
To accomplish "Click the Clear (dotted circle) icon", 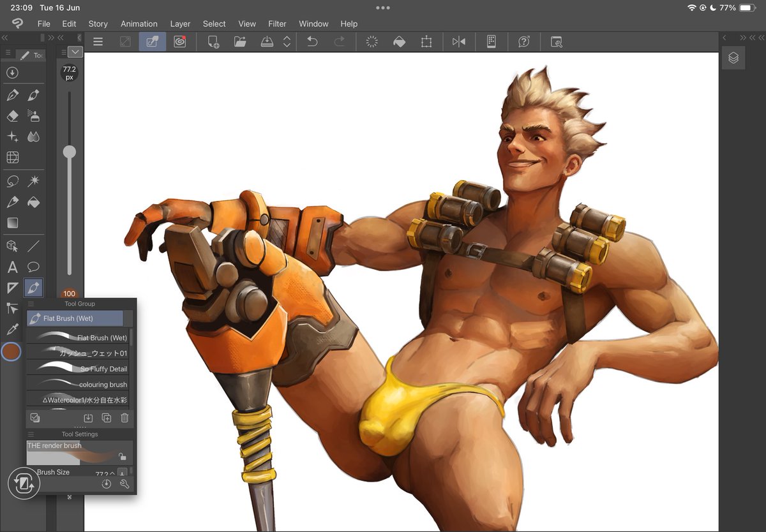I will pos(372,42).
